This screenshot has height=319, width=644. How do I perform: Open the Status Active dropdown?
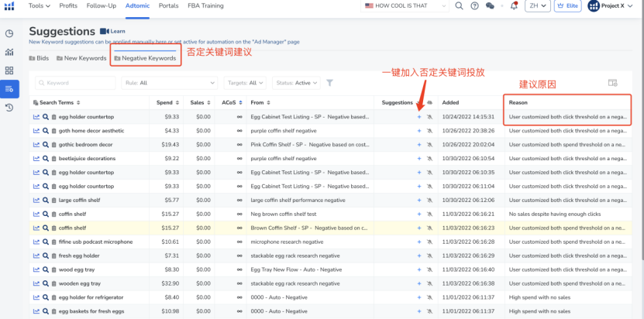(297, 83)
